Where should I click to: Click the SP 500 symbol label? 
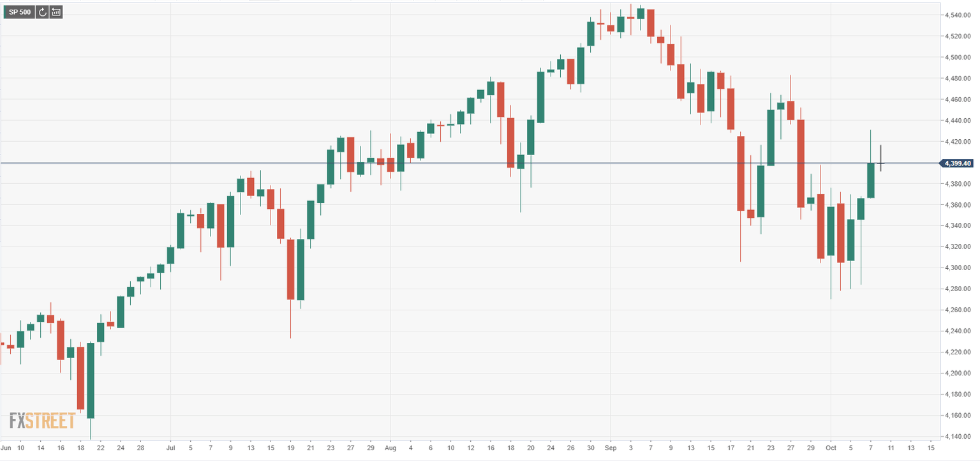pyautogui.click(x=19, y=12)
